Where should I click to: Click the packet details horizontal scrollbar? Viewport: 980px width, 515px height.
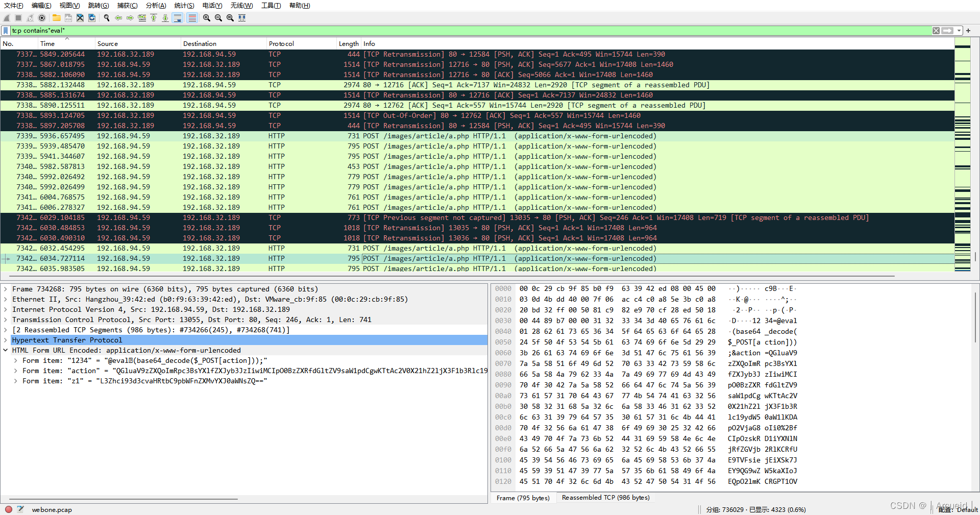point(124,499)
